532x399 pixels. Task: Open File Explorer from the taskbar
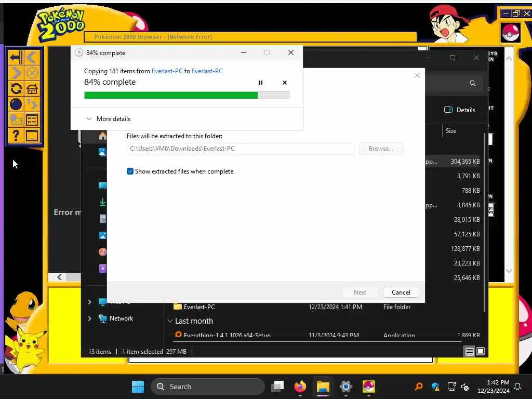pyautogui.click(x=323, y=387)
